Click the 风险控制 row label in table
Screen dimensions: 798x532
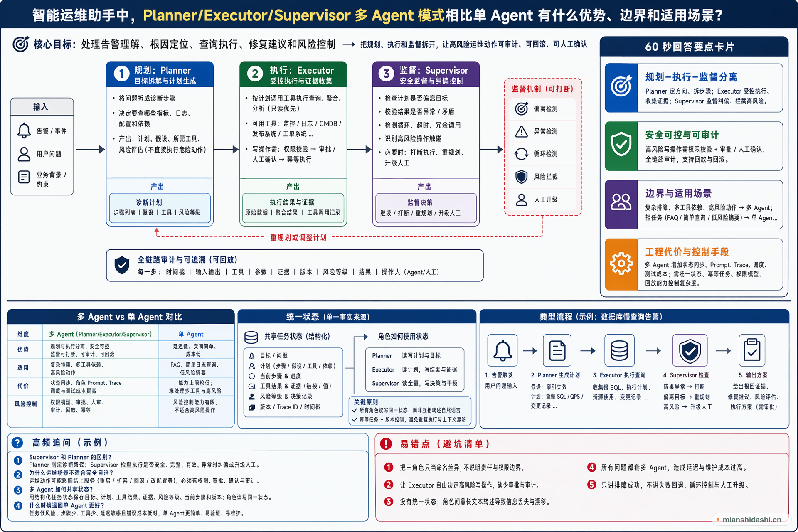click(x=26, y=404)
